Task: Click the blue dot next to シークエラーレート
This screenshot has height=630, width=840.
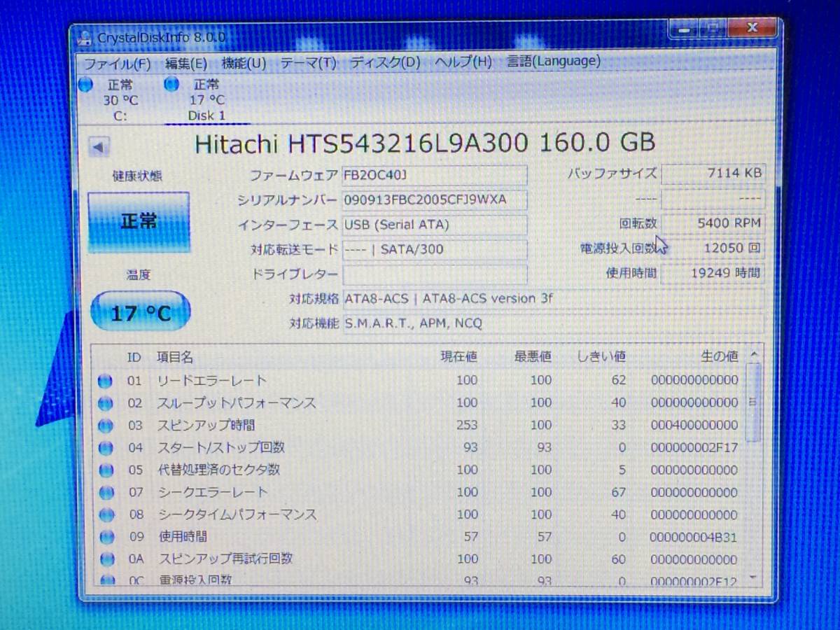Action: click(x=105, y=492)
